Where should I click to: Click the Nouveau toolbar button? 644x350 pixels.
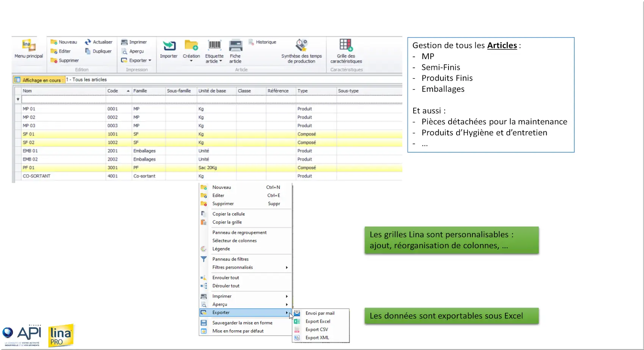[x=64, y=42]
